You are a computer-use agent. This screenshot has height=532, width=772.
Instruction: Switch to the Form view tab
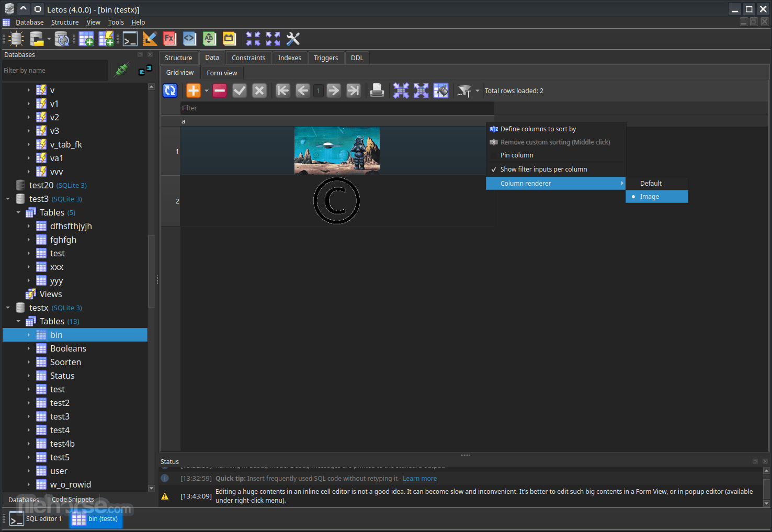click(x=222, y=73)
